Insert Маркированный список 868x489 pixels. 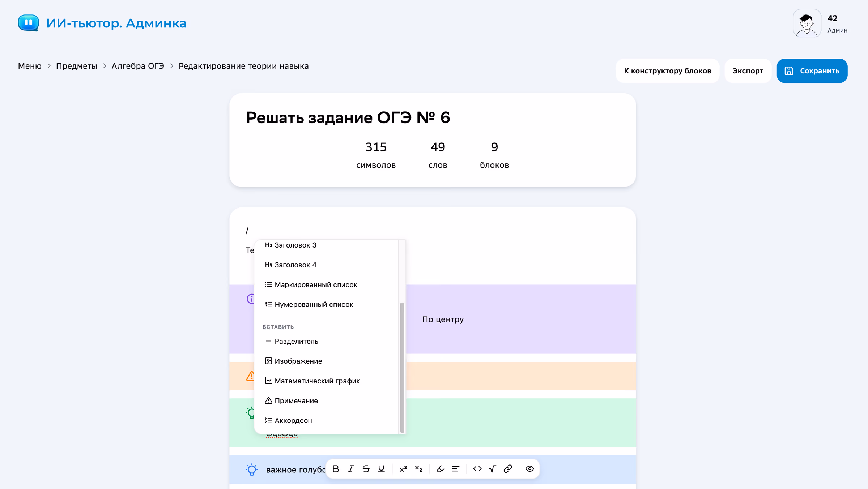click(326, 285)
